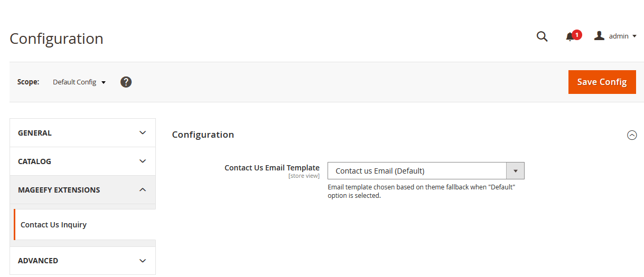
Task: Select Contact Us Inquiry menu item
Action: 53,225
